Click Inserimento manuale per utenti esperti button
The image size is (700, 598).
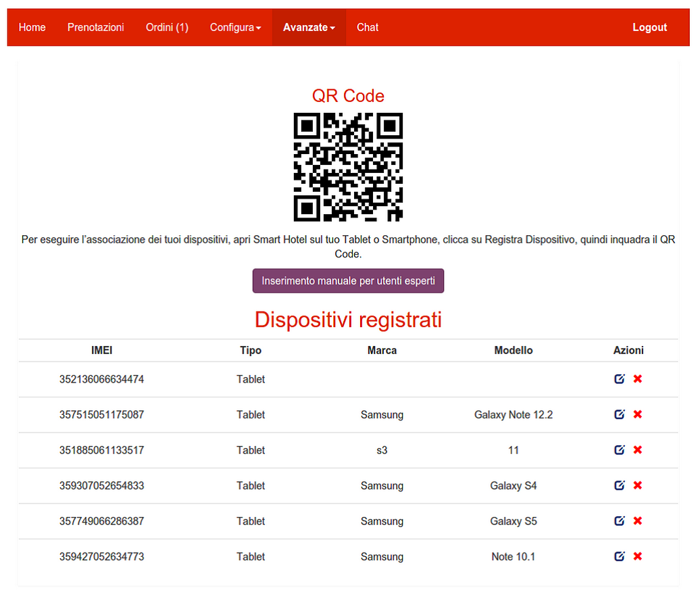[348, 281]
